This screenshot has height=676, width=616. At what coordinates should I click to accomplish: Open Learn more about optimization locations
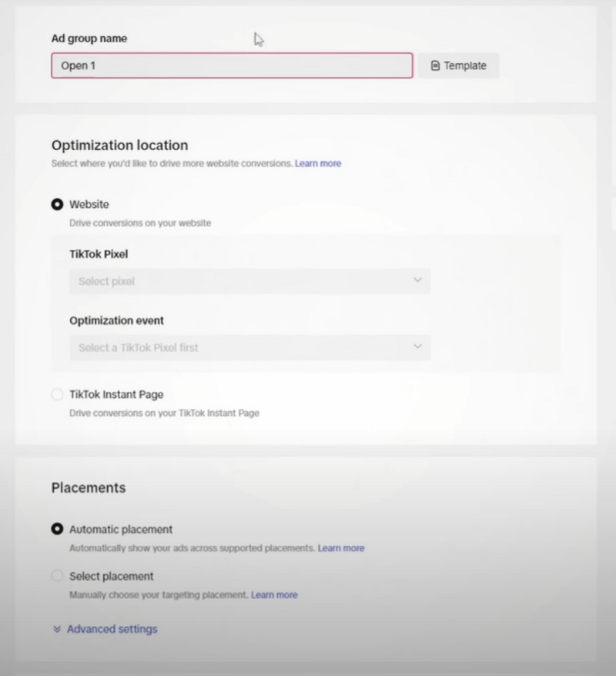[x=318, y=163]
